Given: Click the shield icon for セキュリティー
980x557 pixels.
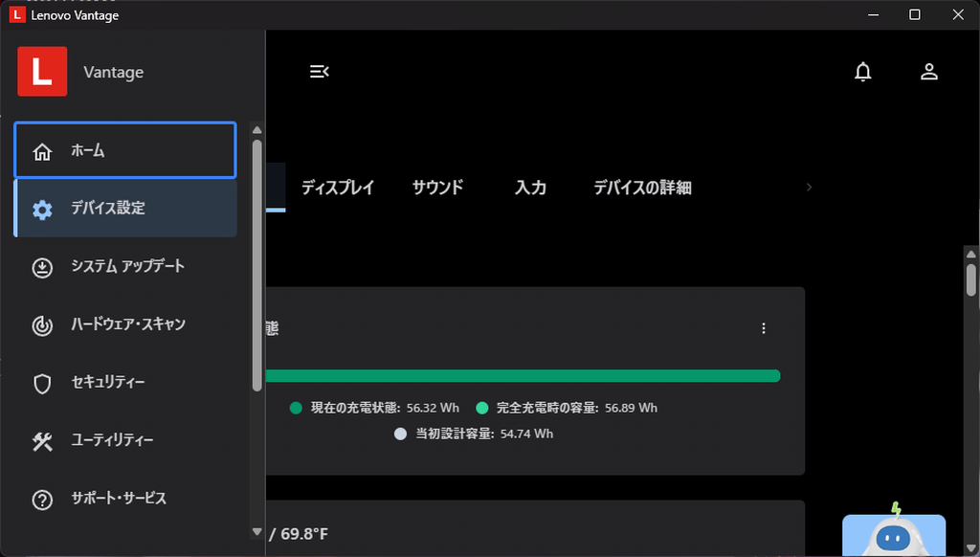Looking at the screenshot, I should click(42, 384).
